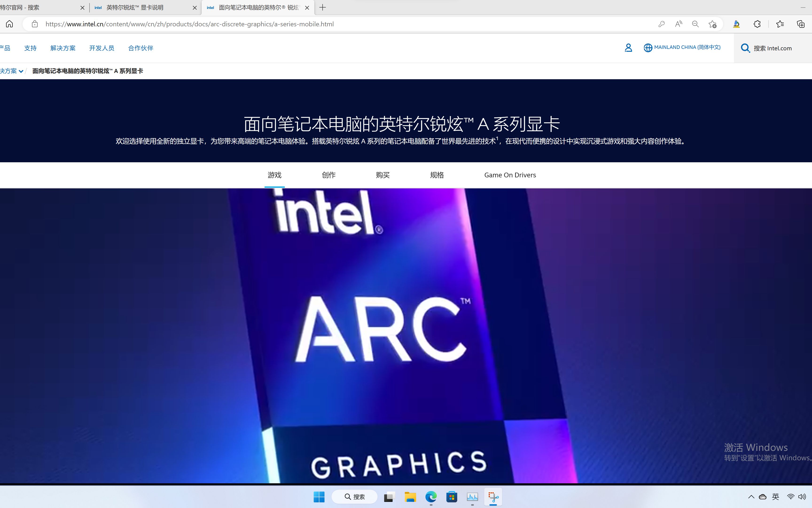The image size is (812, 508).
Task: Click the zoom out magnifier icon
Action: (x=695, y=24)
